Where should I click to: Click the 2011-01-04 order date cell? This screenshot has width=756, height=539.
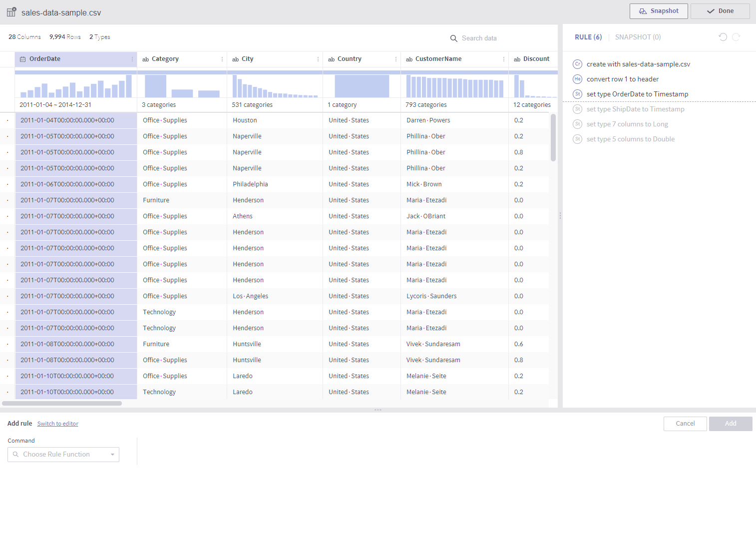coord(76,120)
